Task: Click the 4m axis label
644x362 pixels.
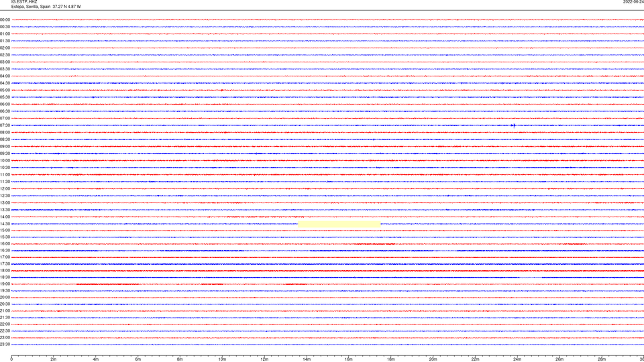Action: click(96, 359)
